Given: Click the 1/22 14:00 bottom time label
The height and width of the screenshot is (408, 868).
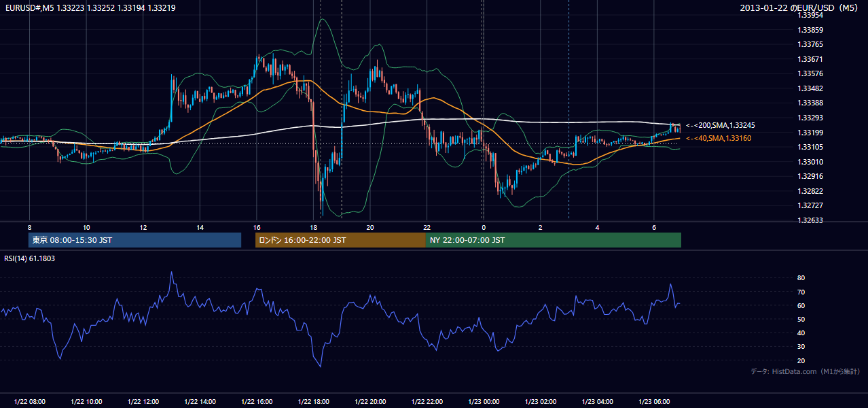Looking at the screenshot, I should coord(200,402).
